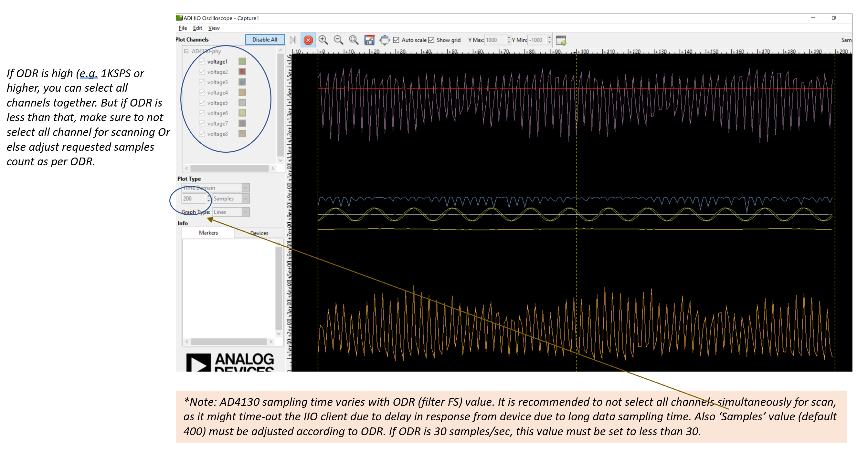This screenshot has height=451, width=868.
Task: Click the Info panel scroll right arrow
Action: tap(270, 342)
